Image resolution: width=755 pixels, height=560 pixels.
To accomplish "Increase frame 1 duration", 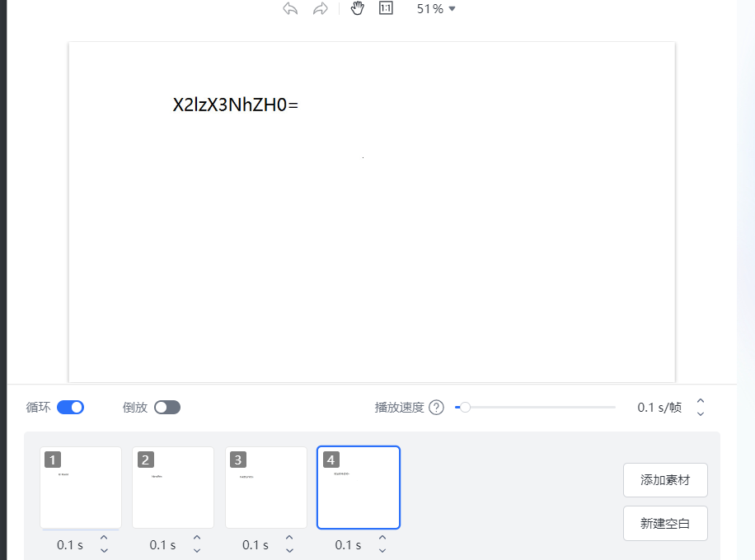I will (x=104, y=538).
